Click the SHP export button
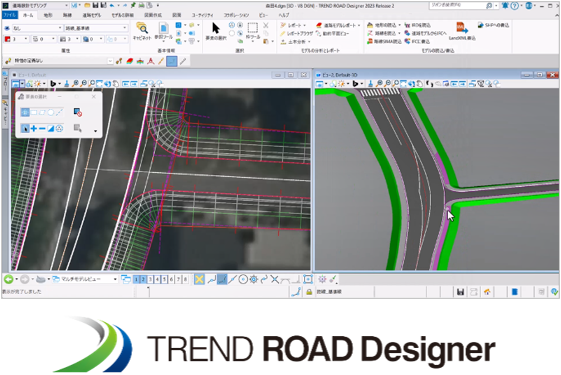This screenshot has width=561, height=375. [493, 25]
